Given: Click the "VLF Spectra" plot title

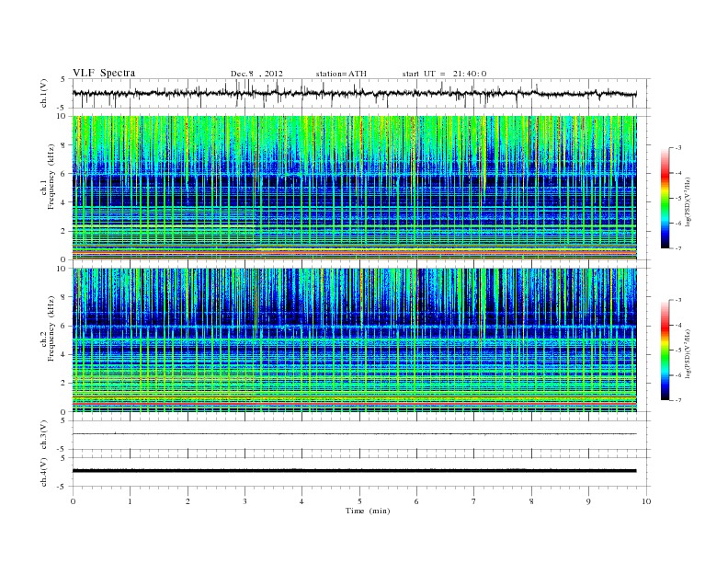Looking at the screenshot, I should 104,73.
